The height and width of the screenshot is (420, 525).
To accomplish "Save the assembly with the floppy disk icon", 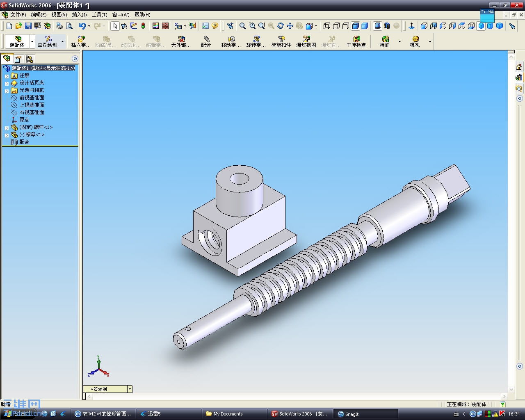I will click(28, 26).
